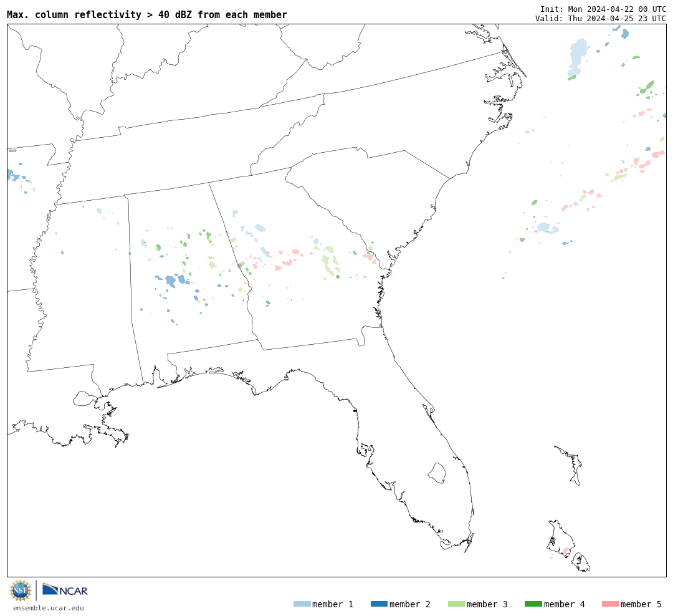Click the member 4 legend color swatch
Screen dimensions: 673x616
tap(533, 604)
